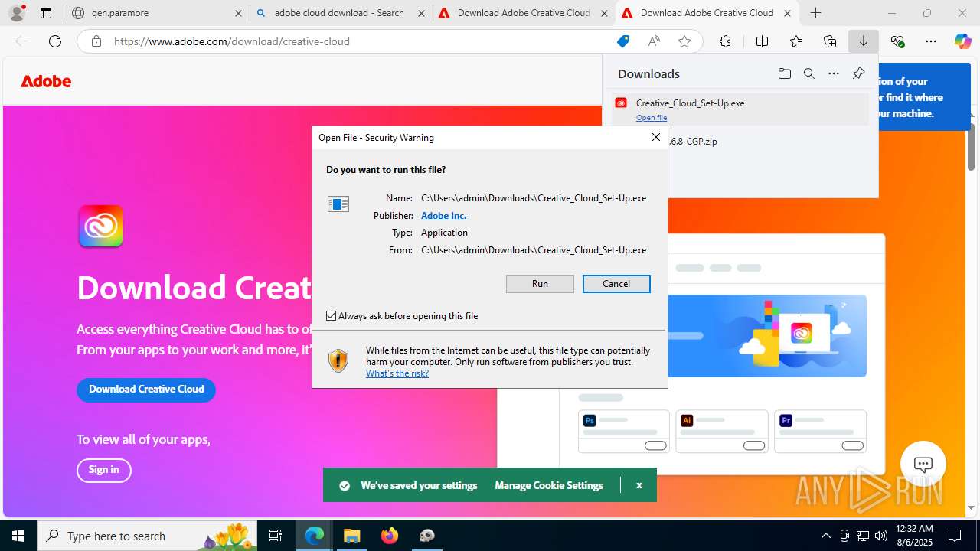
Task: Pin the Downloads panel
Action: [858, 73]
